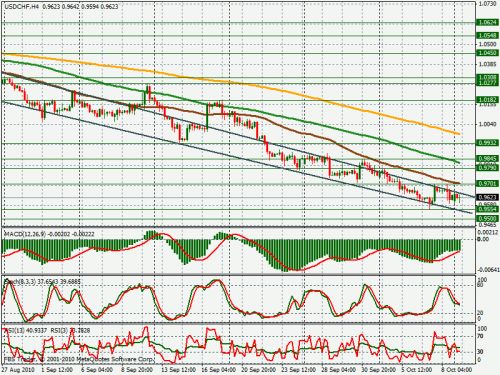Click the 1 Sep 12:00 date label
500x375 pixels.
tap(57, 370)
